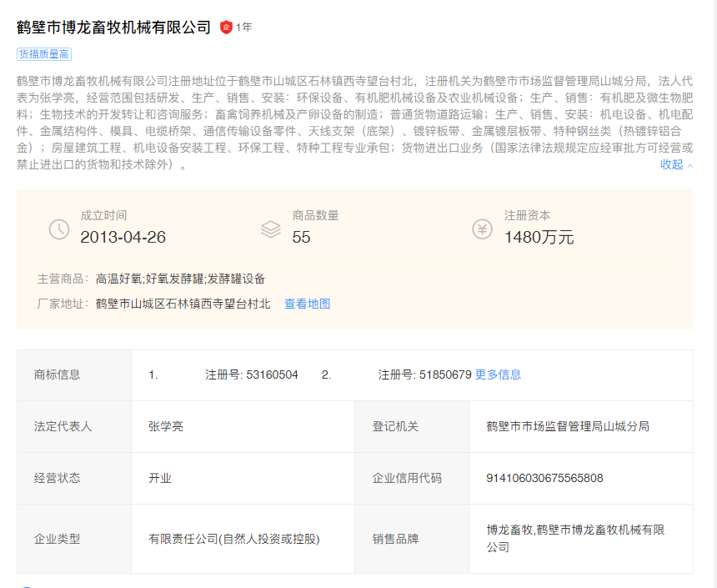Click registration authority 鹤壁市市场监督管理局山城分局 in table
Viewport: 717px width, 588px height.
[x=568, y=426]
